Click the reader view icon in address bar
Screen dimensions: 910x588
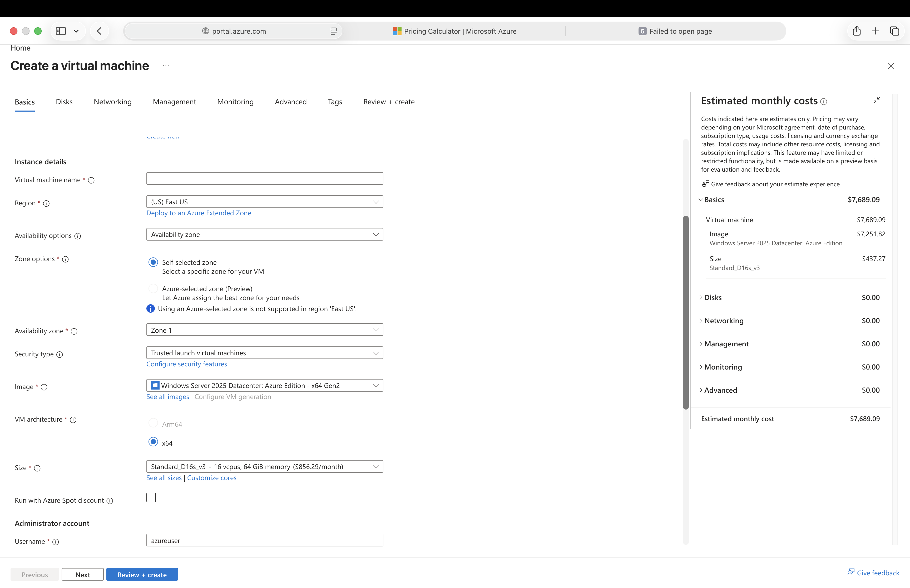(333, 31)
